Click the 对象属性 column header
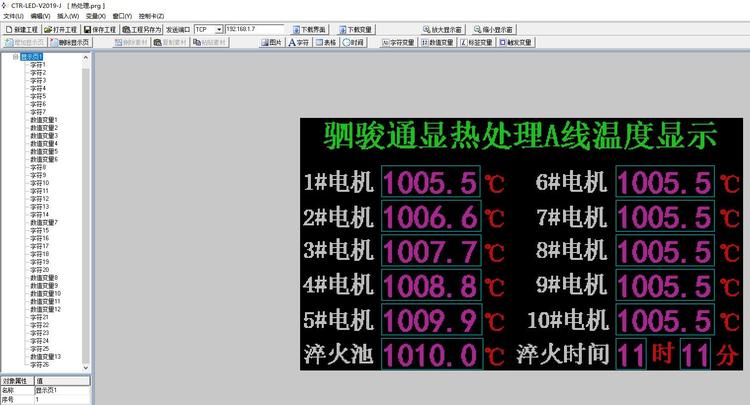The height and width of the screenshot is (405, 750). pyautogui.click(x=17, y=381)
